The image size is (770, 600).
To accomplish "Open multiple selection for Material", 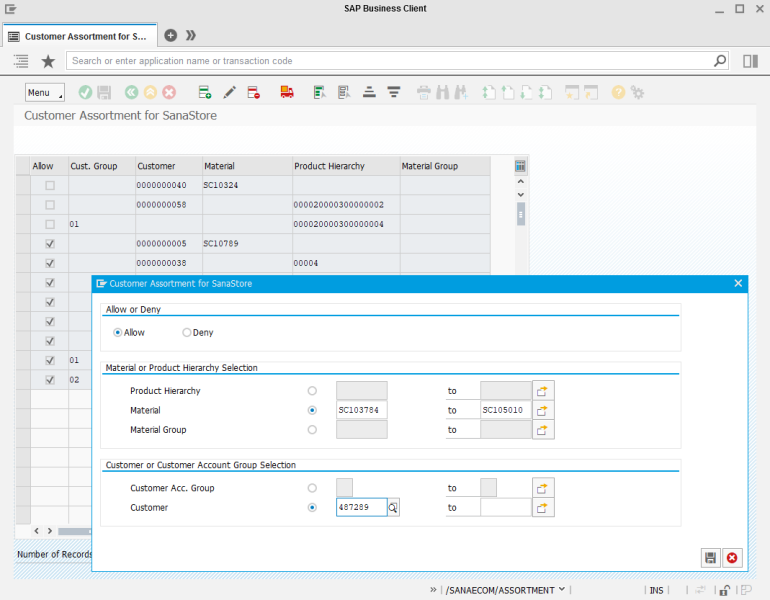I will click(543, 410).
